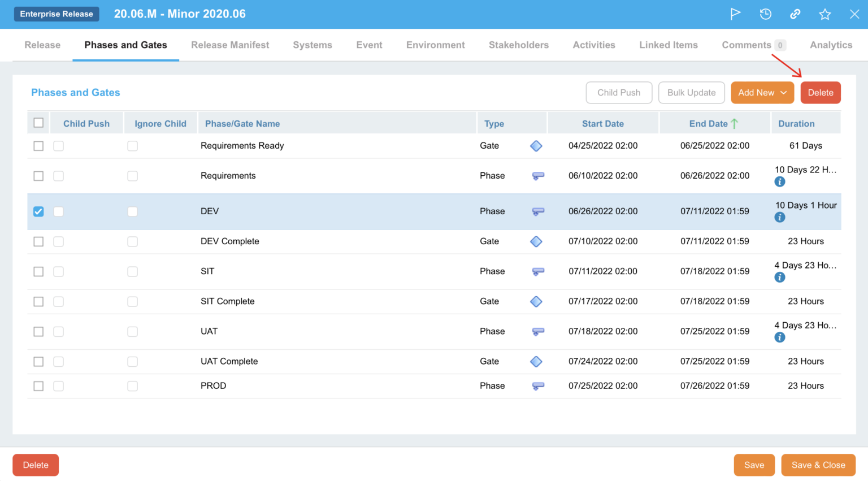Click the link chain icon
Image resolution: width=868 pixels, height=481 pixels.
click(795, 14)
